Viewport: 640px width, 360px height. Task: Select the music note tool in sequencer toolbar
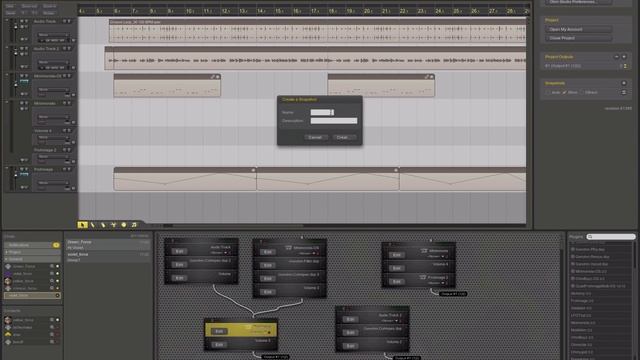pyautogui.click(x=134, y=225)
